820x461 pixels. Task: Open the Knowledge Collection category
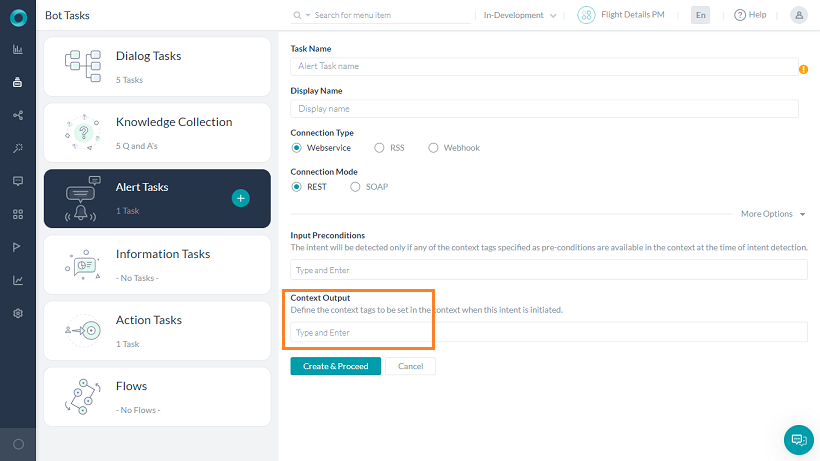(157, 131)
